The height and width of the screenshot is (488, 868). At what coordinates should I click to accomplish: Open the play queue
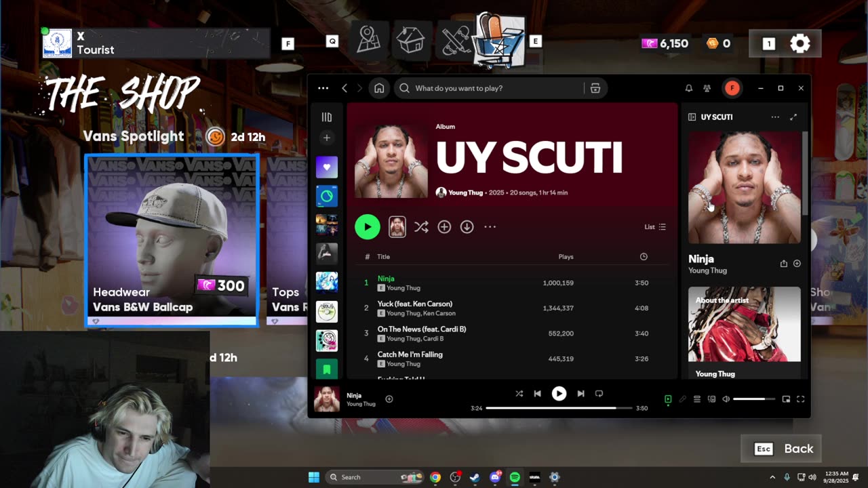point(696,399)
